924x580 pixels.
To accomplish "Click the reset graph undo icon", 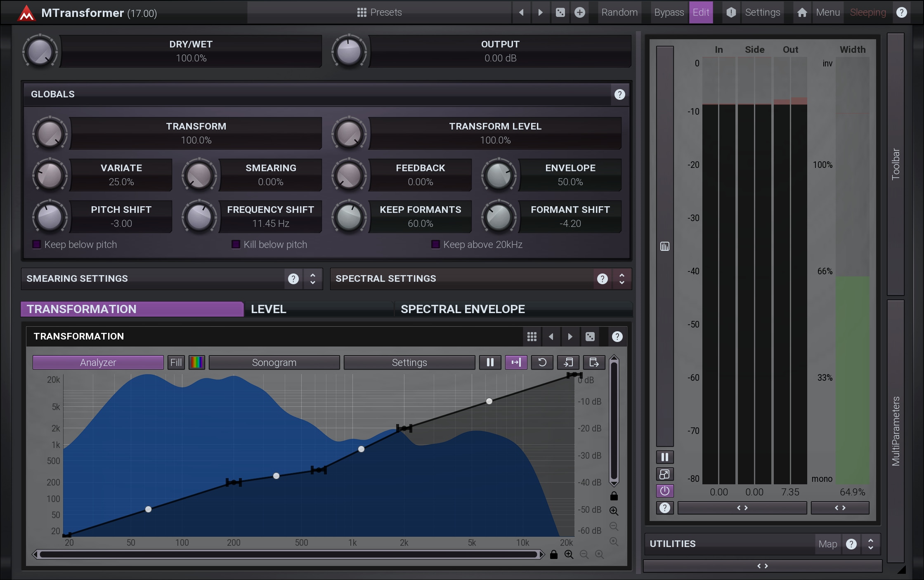I will click(x=542, y=362).
